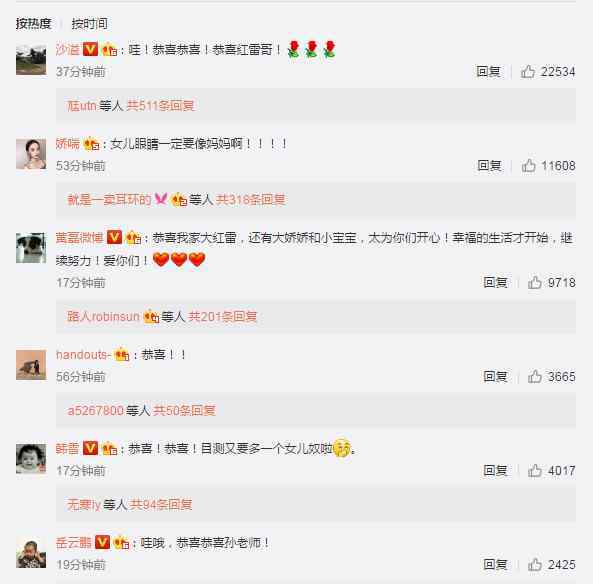Screen dimensions: 593x584
Task: Like the comment with 9718 likes
Action: 535,282
